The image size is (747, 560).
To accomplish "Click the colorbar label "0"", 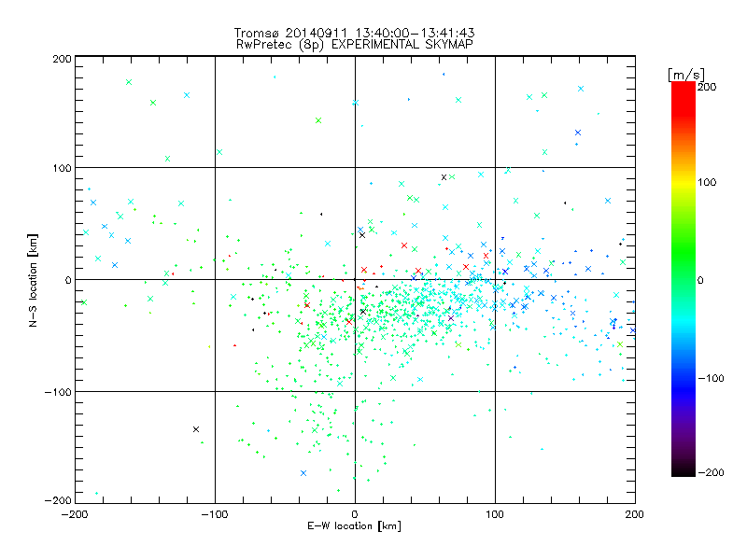I will point(700,280).
